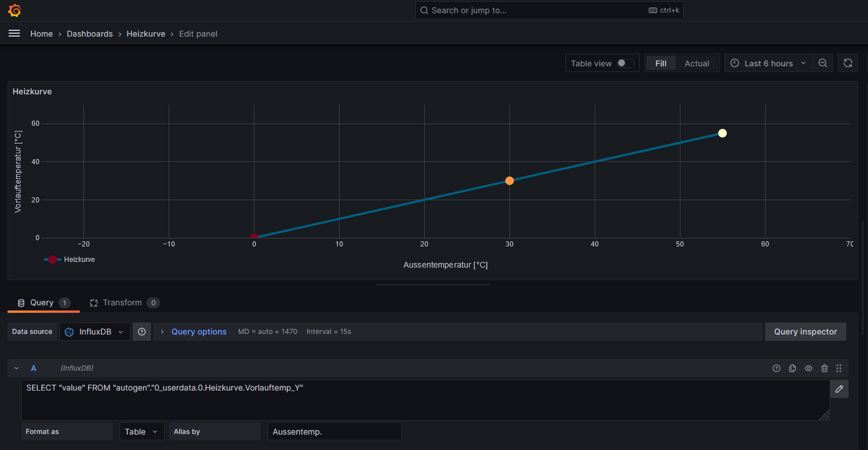
Task: Click the search magnifier icon
Action: click(x=424, y=10)
